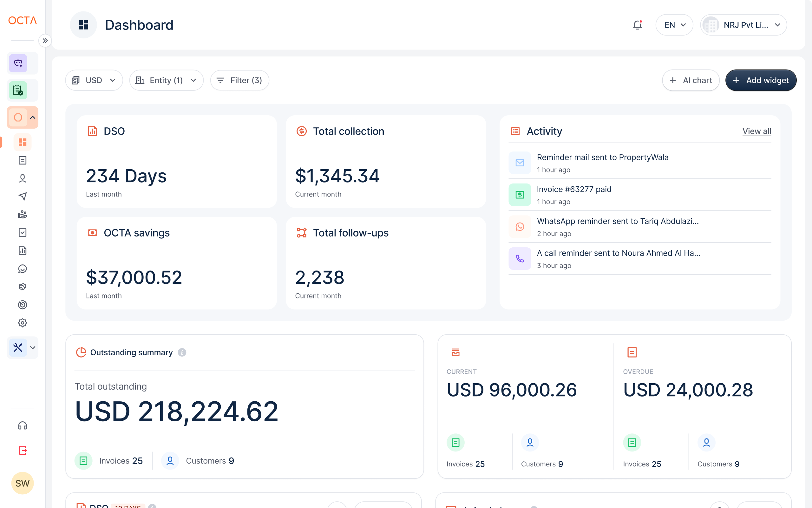
Task: Open the headset support icon
Action: click(23, 426)
